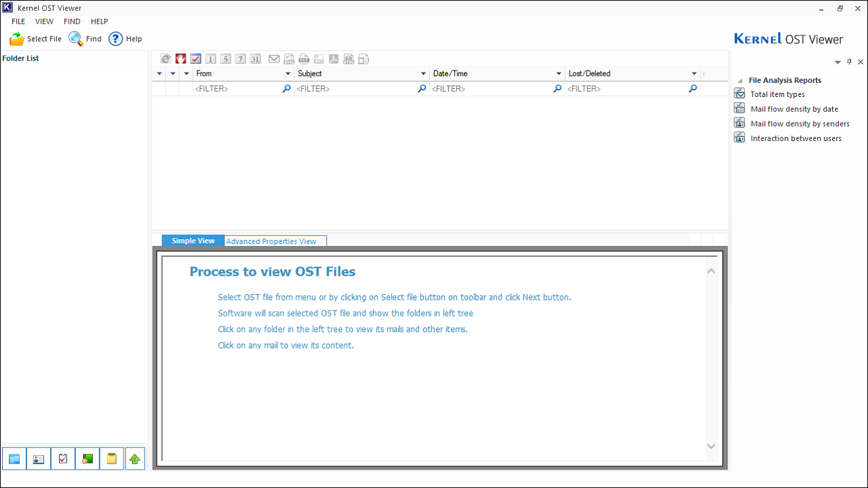Select the Notes view icon
The height and width of the screenshot is (488, 868).
click(x=111, y=458)
